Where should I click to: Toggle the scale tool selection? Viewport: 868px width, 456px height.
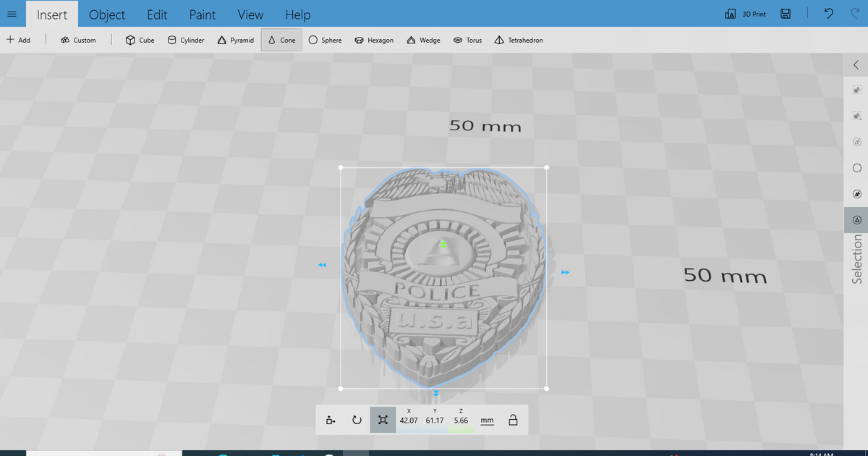coord(383,419)
